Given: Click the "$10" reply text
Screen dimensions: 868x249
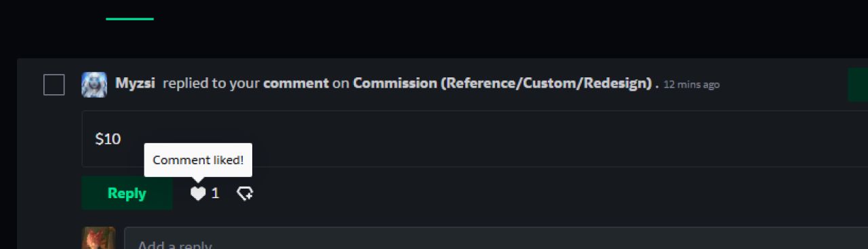Looking at the screenshot, I should tap(108, 139).
